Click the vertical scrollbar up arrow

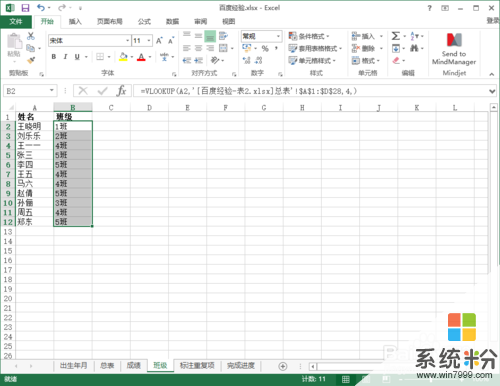click(494, 107)
